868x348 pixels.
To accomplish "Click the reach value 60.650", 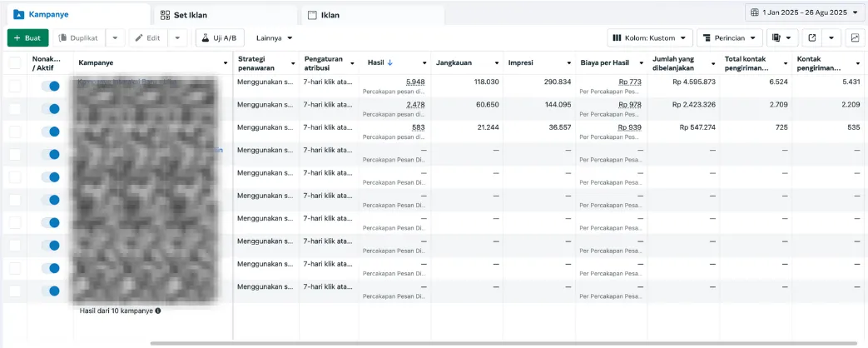I will pyautogui.click(x=489, y=104).
